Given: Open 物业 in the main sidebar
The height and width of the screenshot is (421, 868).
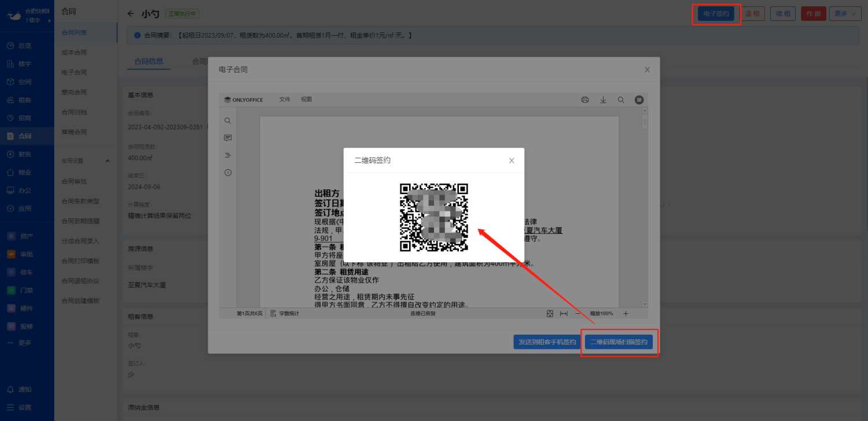Looking at the screenshot, I should tap(27, 172).
